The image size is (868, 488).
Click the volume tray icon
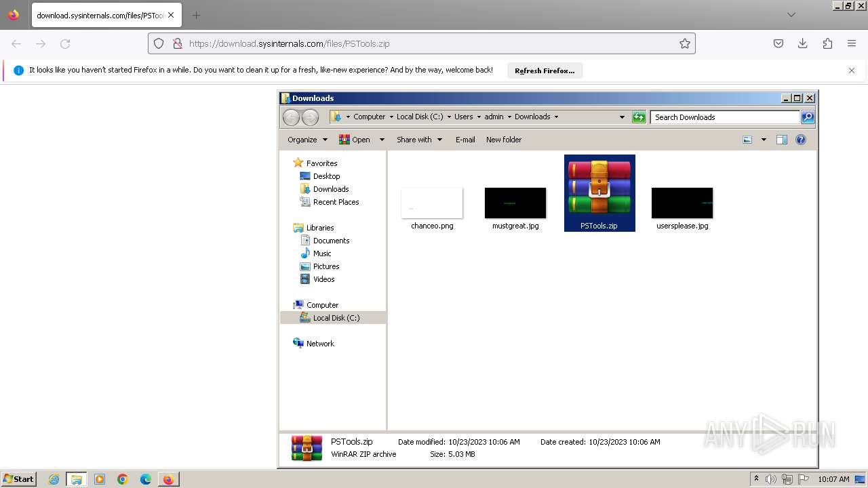click(771, 479)
